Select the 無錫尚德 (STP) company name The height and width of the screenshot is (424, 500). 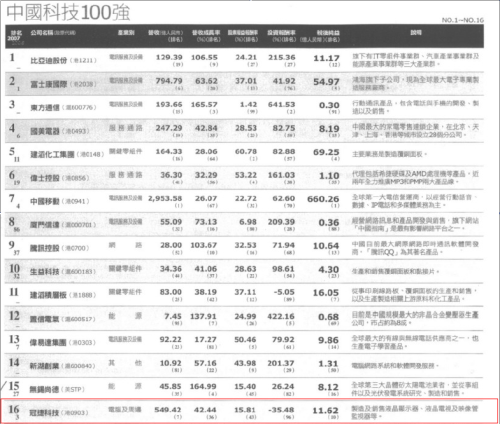pos(44,389)
